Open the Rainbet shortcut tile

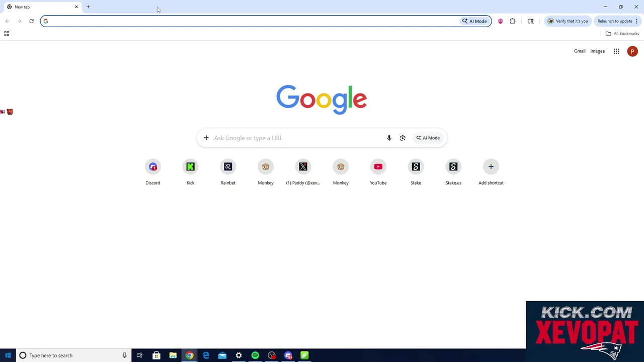tap(228, 172)
